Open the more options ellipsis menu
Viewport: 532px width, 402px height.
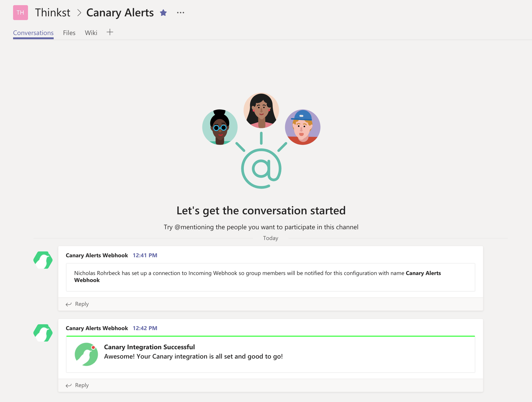(180, 13)
